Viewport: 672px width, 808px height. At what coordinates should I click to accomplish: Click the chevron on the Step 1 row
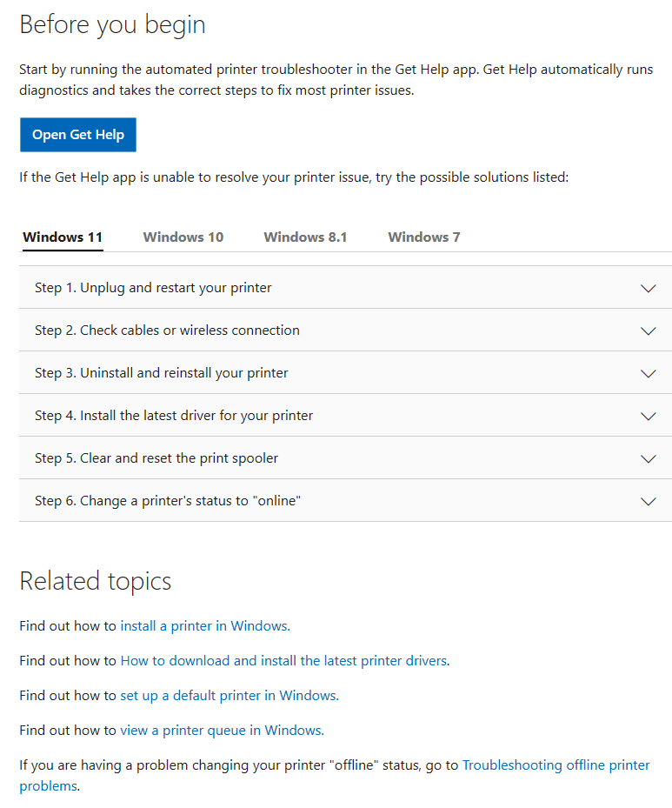coord(648,287)
